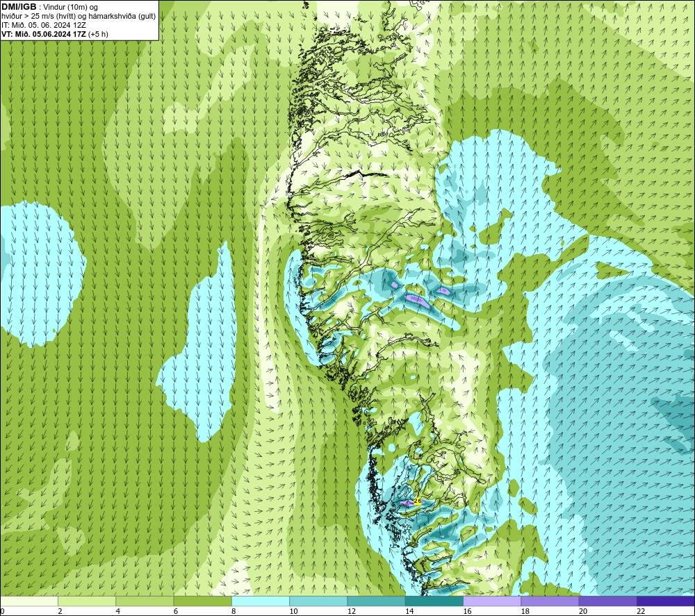This screenshot has height=616, width=695.
Task: Click the 8–10 m/s light cyan swatch
Action: pyautogui.click(x=261, y=601)
